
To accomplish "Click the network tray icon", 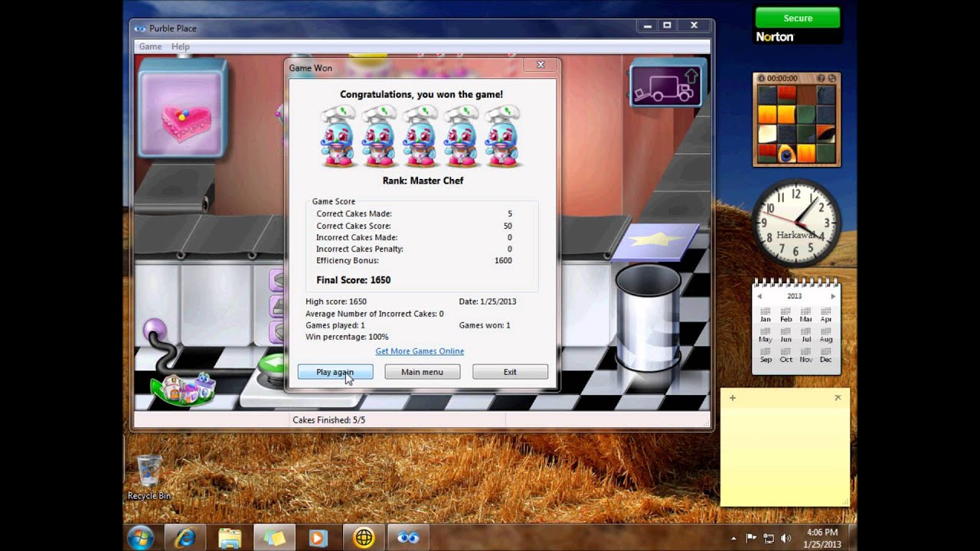I will coord(769,538).
